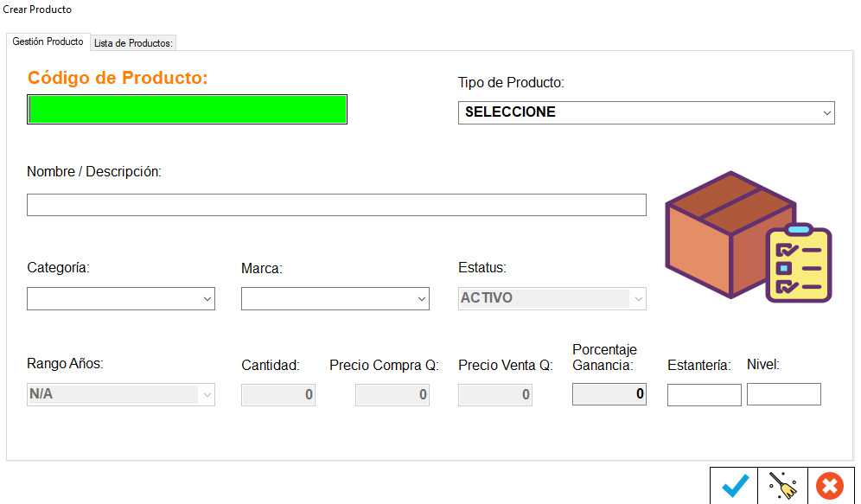
Task: Click the Cantidad number field
Action: [278, 395]
